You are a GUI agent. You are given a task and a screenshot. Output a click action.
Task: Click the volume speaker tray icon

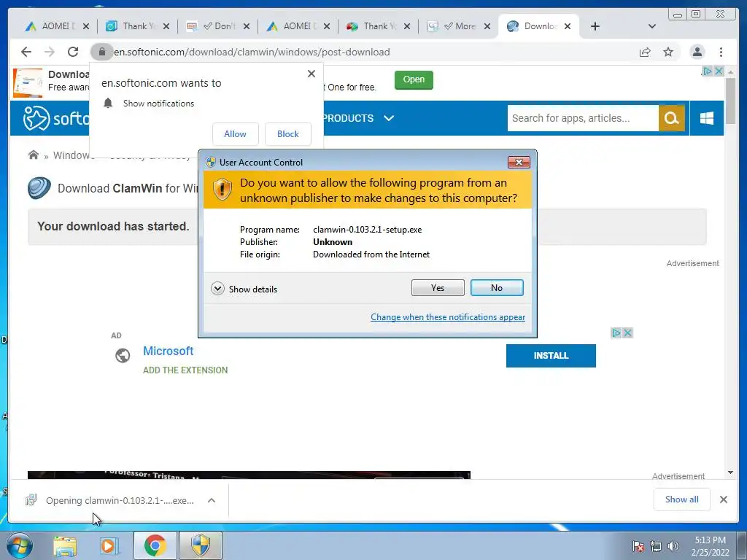(673, 546)
